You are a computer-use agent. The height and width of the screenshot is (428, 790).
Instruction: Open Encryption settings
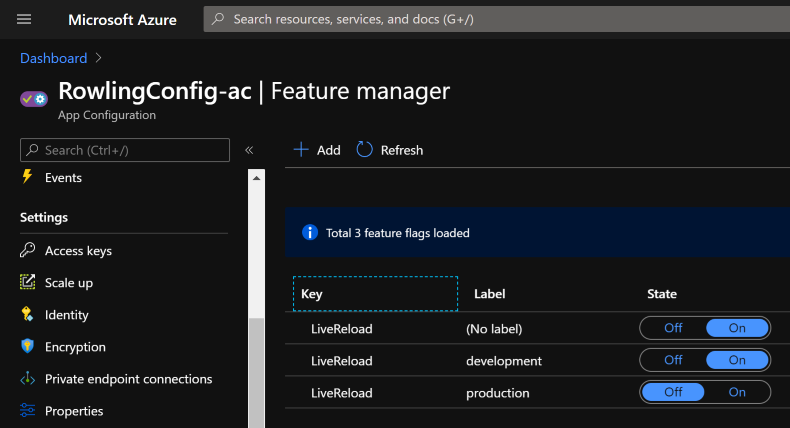(75, 347)
